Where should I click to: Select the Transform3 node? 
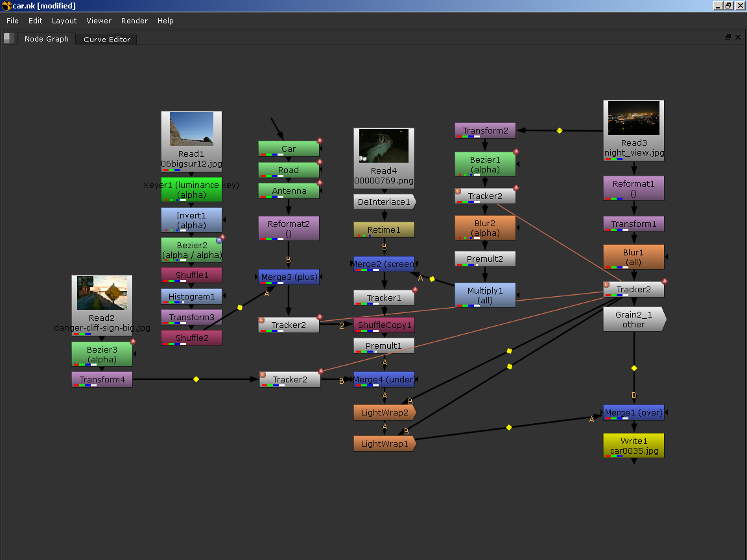191,317
